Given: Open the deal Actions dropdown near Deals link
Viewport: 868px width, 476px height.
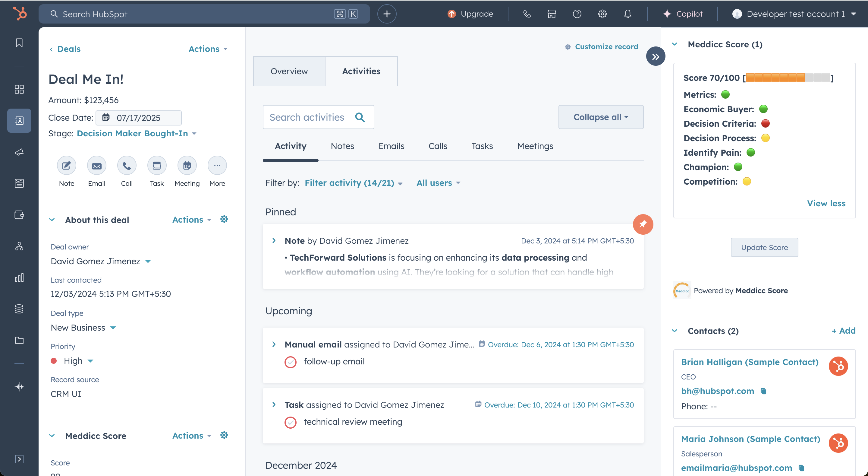Looking at the screenshot, I should click(208, 49).
